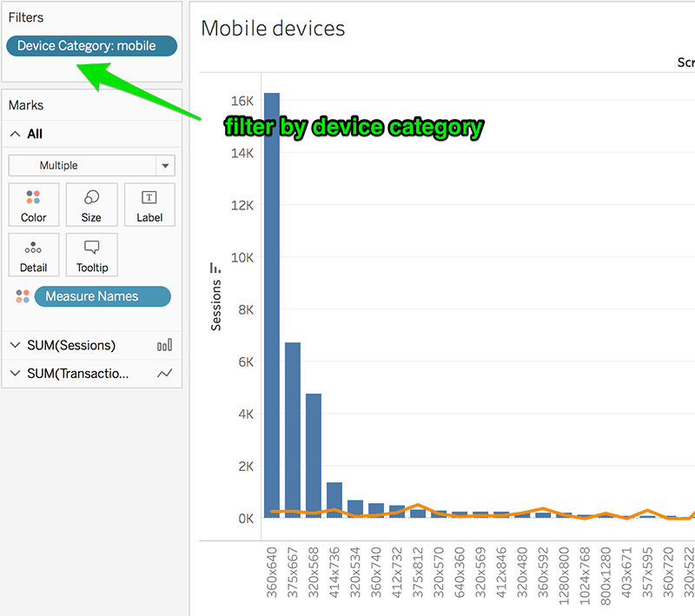
Task: Open the Label marks card
Action: click(x=149, y=205)
